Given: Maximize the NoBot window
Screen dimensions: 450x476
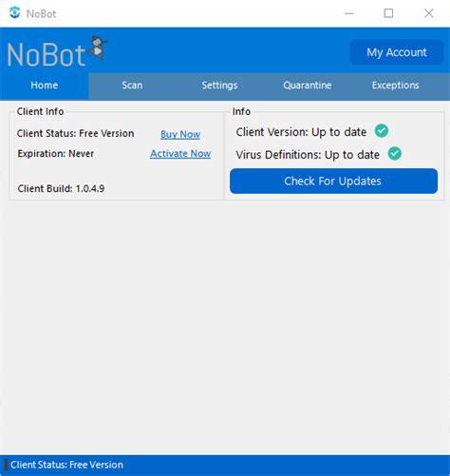Looking at the screenshot, I should (388, 13).
